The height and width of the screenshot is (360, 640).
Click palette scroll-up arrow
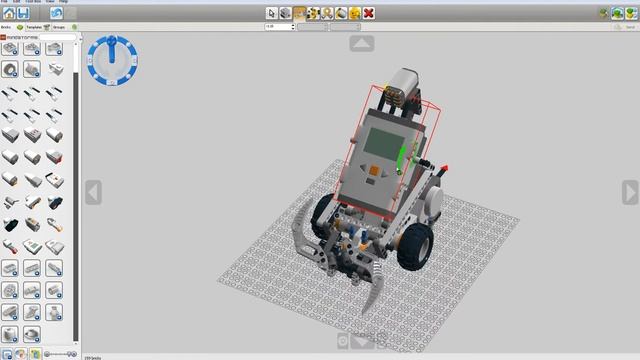[76, 44]
